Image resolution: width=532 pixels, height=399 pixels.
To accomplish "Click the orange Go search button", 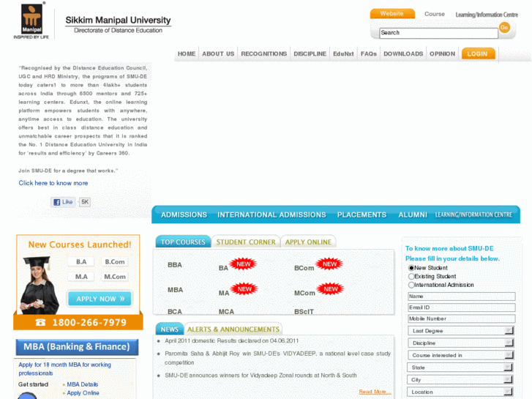I will point(504,28).
